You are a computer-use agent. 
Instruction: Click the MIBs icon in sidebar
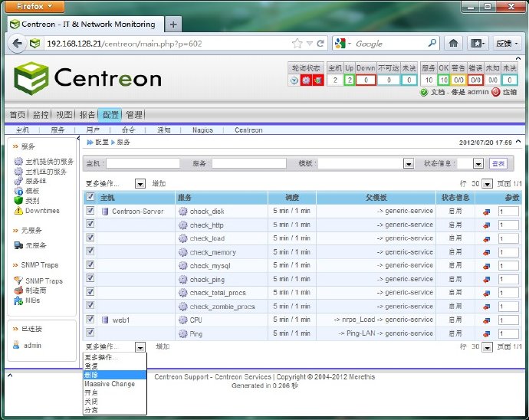18,300
